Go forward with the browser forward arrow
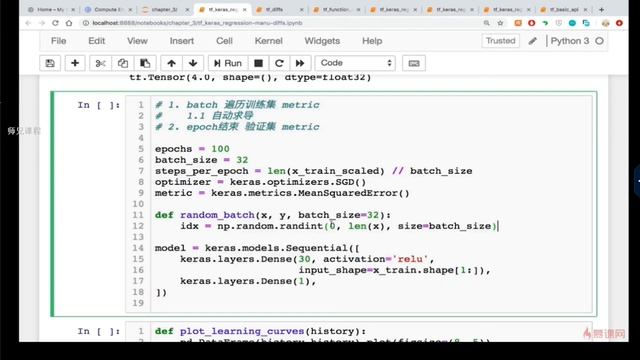 coord(42,23)
